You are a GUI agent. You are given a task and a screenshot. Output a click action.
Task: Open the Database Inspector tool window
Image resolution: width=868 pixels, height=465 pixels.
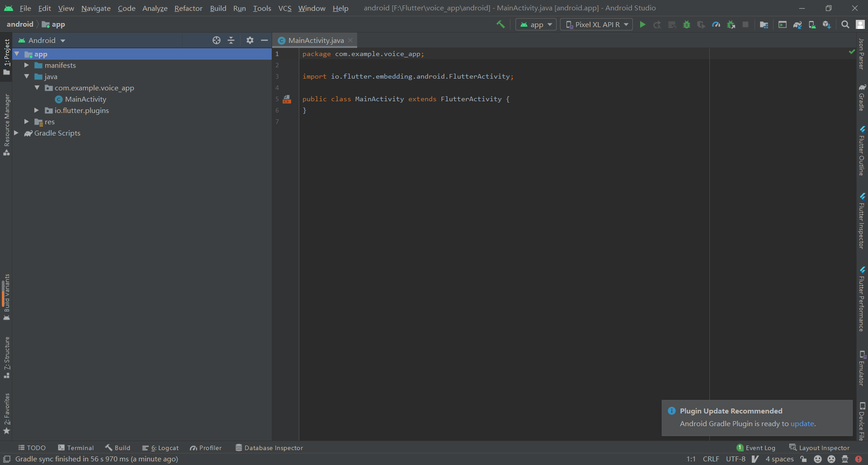(269, 448)
